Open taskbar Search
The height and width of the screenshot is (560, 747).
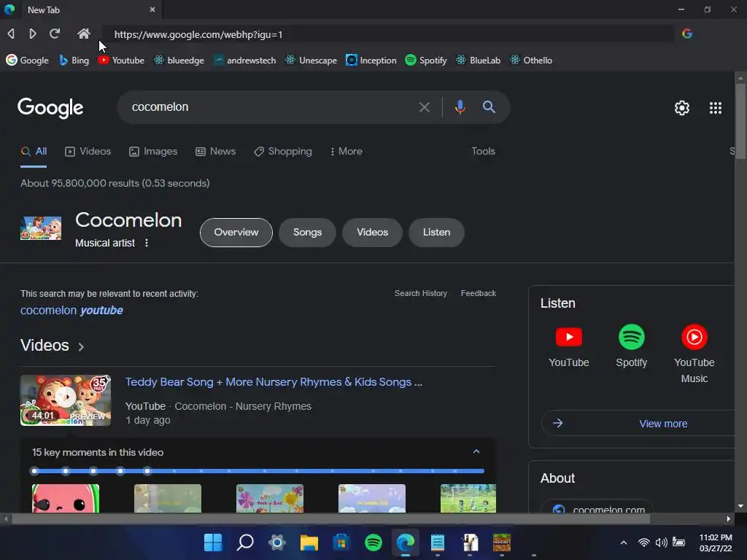point(245,542)
